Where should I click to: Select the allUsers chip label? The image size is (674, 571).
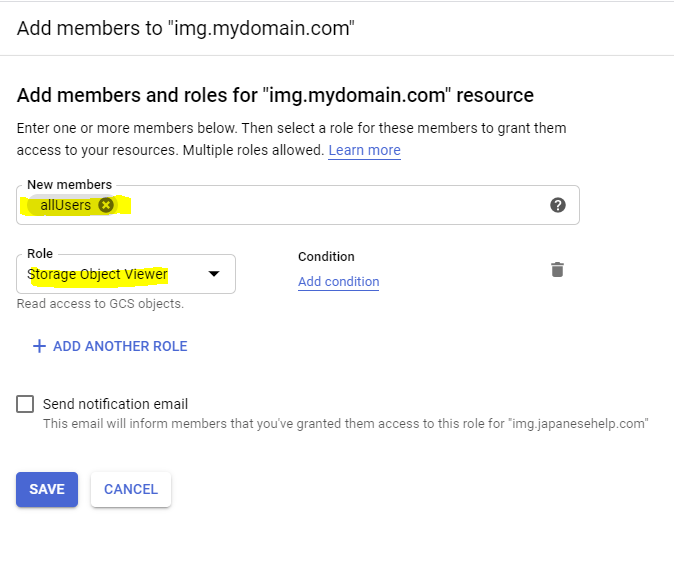pos(66,205)
